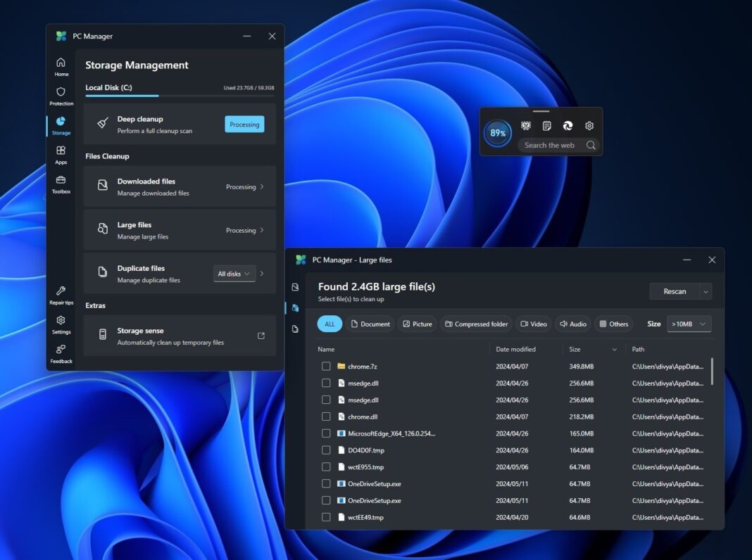Tick the checkbox for OneDriveSetup.exe
This screenshot has width=752, height=560.
click(x=326, y=483)
